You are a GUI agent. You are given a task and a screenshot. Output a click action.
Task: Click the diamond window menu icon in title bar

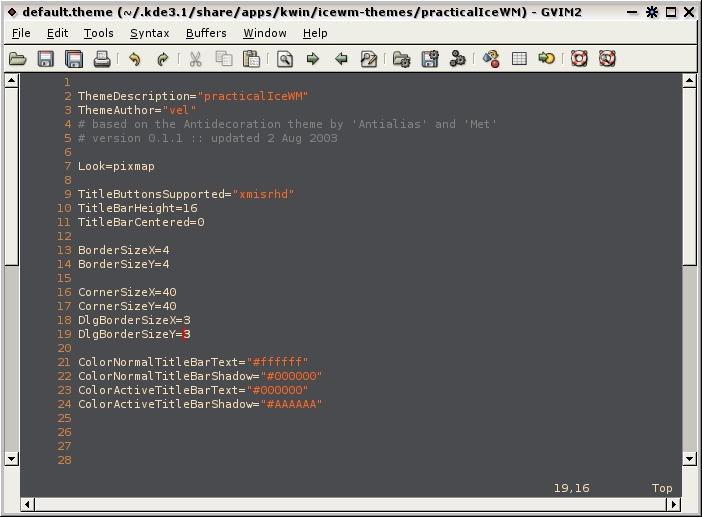pyautogui.click(x=12, y=12)
